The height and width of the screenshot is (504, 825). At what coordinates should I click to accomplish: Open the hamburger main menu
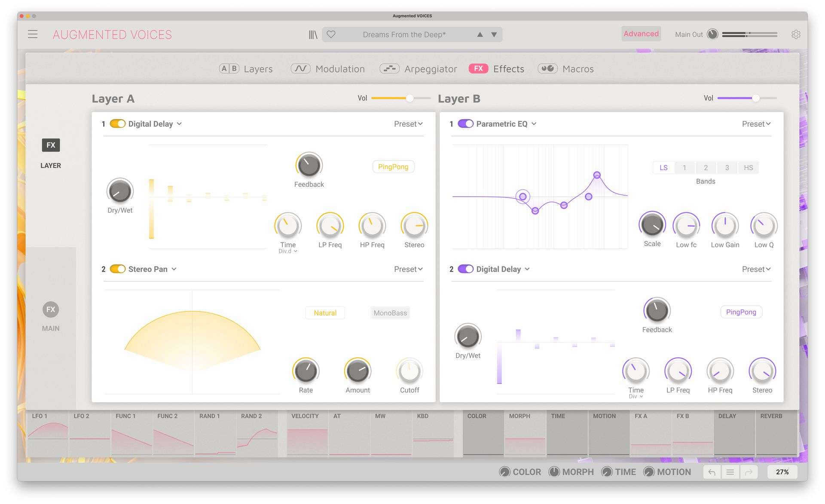coord(33,34)
